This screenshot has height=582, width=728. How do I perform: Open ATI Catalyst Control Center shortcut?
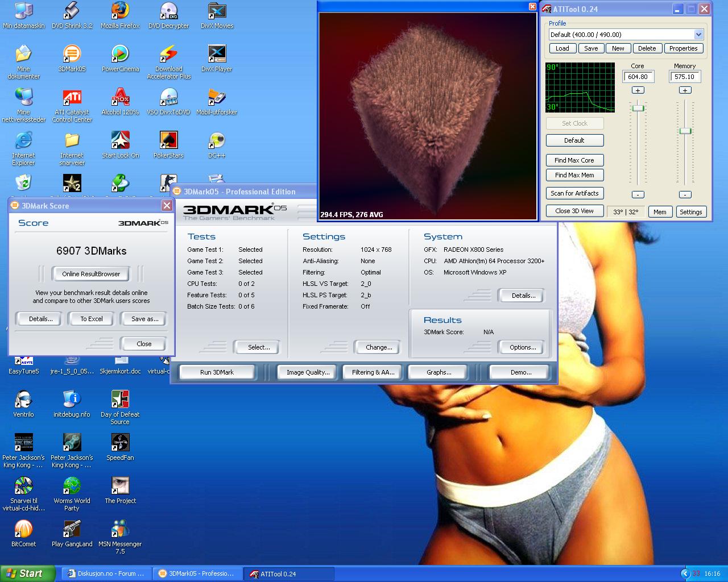click(72, 105)
